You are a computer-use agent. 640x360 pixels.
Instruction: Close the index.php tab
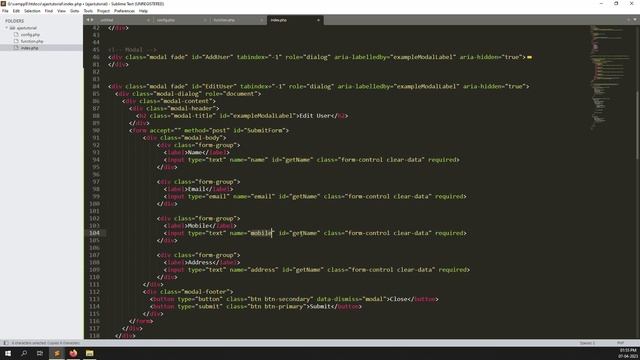[x=318, y=20]
